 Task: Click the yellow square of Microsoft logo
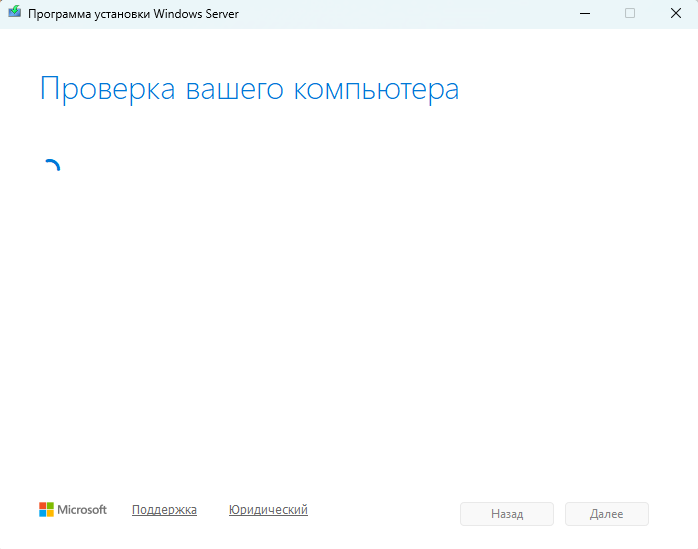pyautogui.click(x=50, y=514)
